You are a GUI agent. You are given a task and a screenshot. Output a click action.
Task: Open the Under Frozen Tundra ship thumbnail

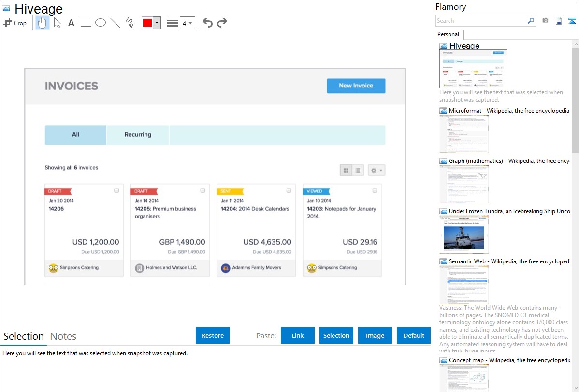[464, 234]
